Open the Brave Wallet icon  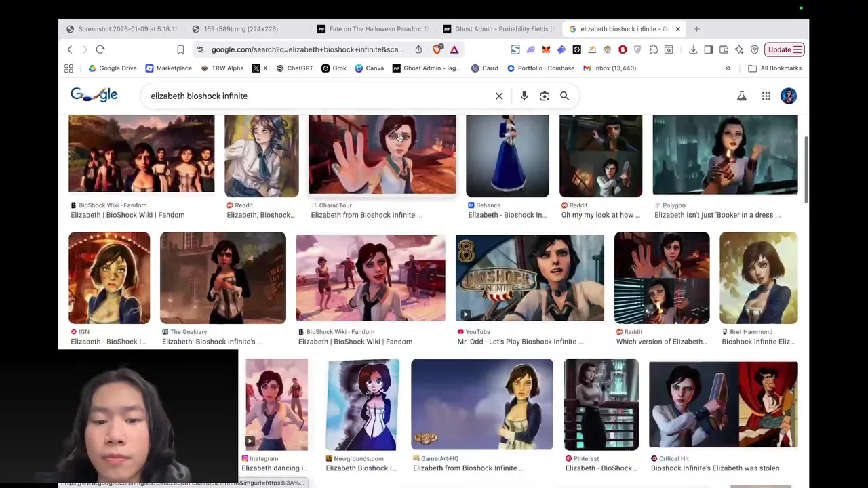[724, 49]
